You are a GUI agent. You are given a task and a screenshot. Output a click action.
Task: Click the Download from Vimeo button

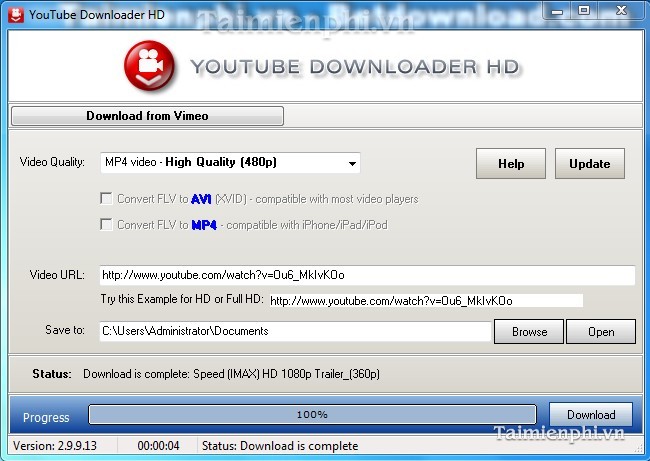click(x=148, y=116)
